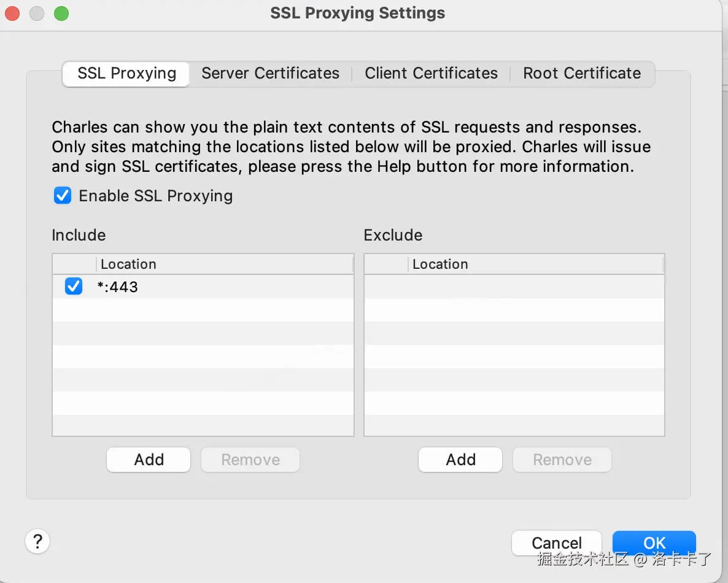Viewport: 728px width, 583px height.
Task: Toggle the Enable SSL Proxying checkbox
Action: (x=63, y=196)
